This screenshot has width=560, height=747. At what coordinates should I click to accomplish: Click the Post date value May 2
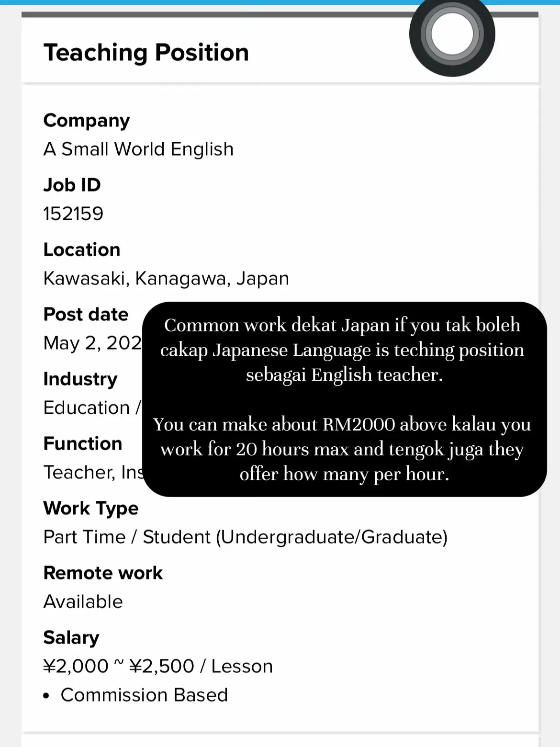[92, 343]
